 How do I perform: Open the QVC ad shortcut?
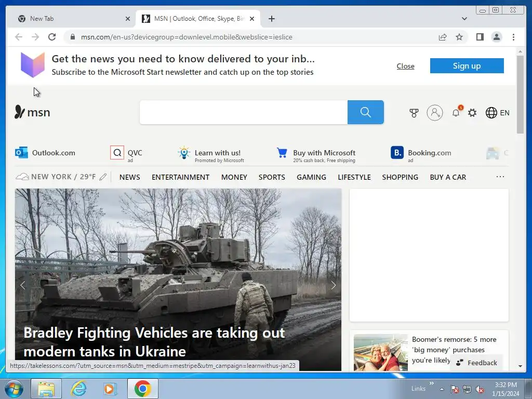pos(126,153)
